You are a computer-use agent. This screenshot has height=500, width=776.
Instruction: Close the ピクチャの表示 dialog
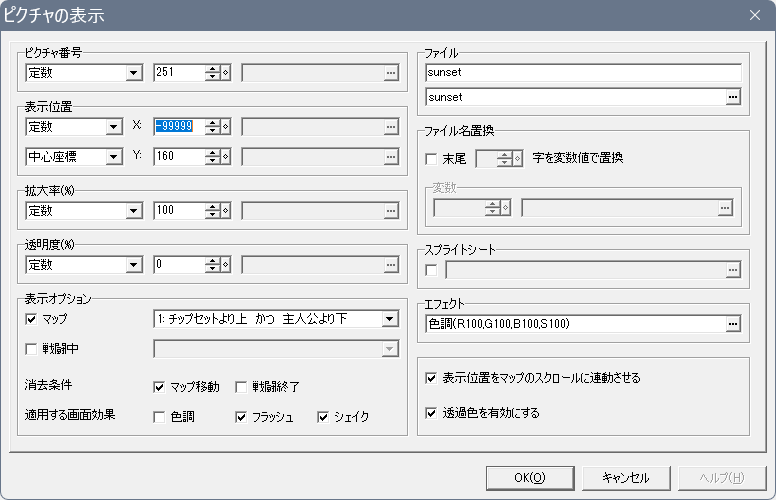[x=755, y=15]
